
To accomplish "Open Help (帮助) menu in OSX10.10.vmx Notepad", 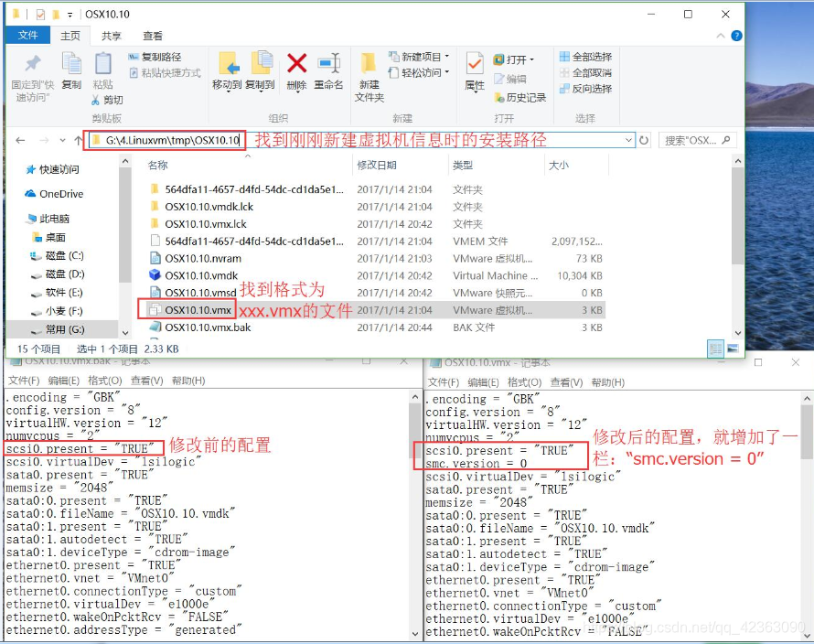I will 608,382.
